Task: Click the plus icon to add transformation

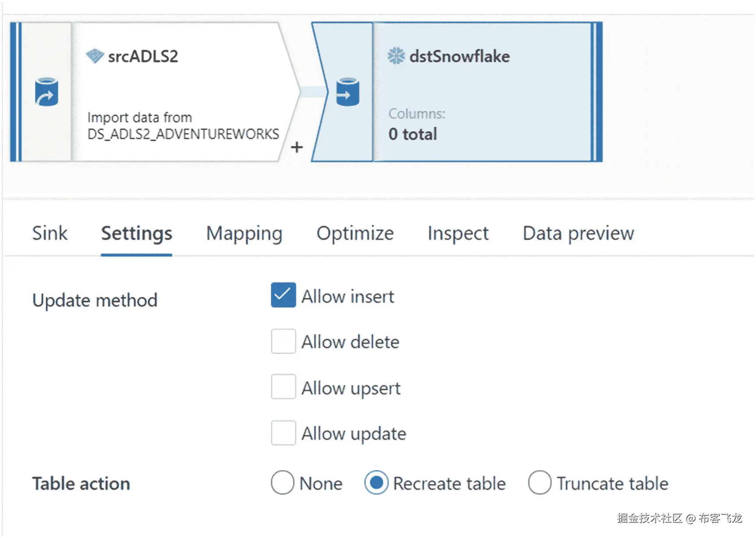Action: pyautogui.click(x=297, y=147)
